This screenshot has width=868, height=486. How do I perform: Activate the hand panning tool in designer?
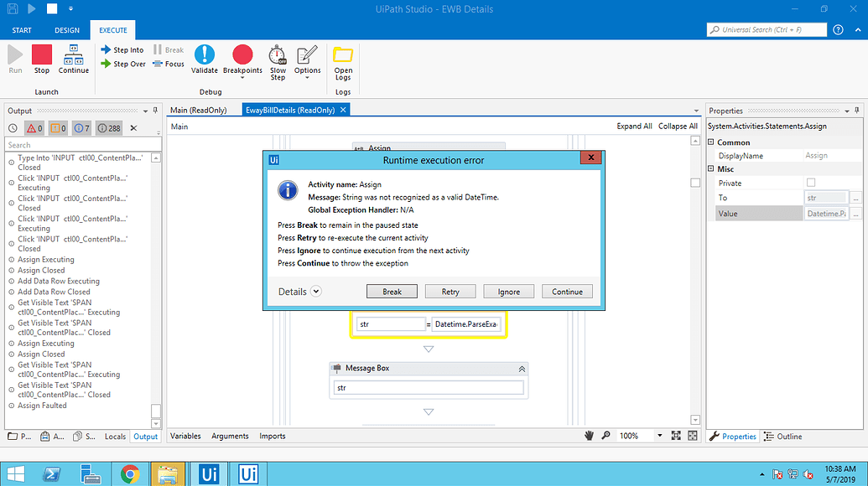588,435
